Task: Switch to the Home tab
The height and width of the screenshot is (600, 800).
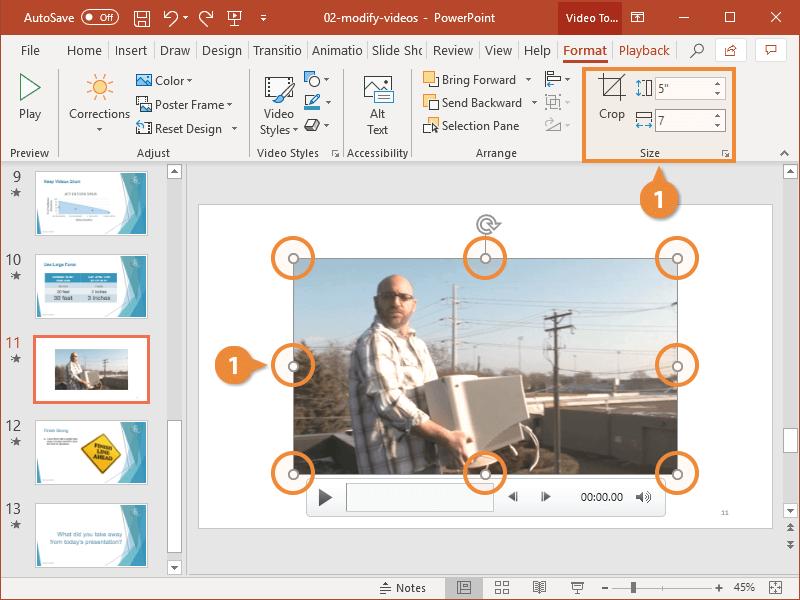Action: tap(84, 51)
